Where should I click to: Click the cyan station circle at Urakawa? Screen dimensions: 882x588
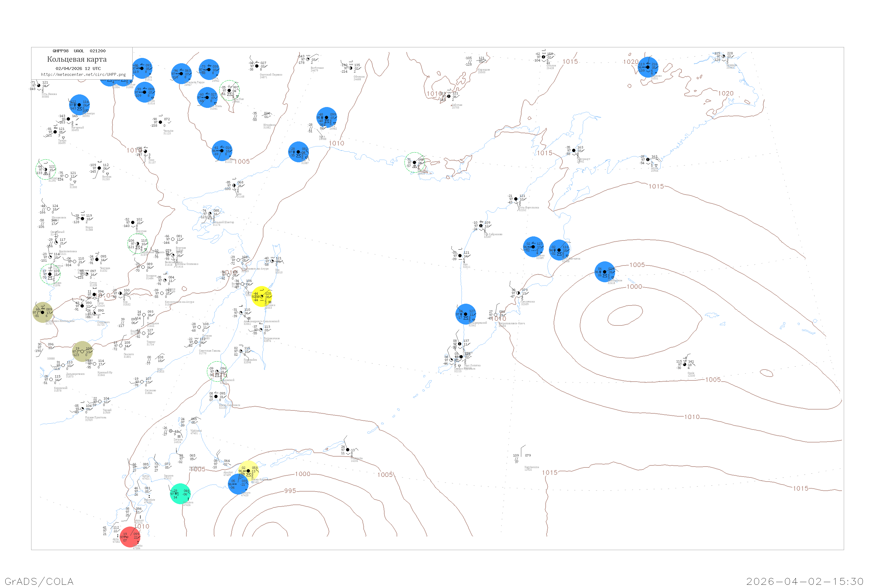(181, 494)
